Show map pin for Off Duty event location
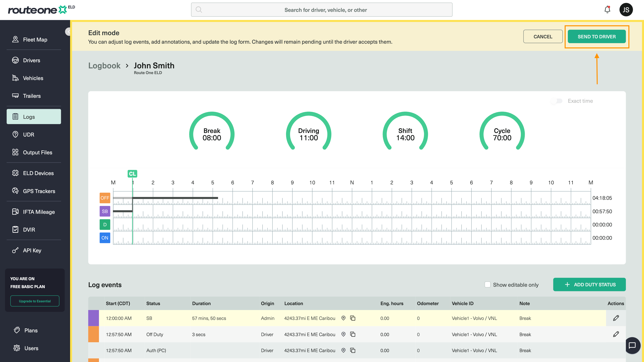The width and height of the screenshot is (644, 362). tap(344, 334)
